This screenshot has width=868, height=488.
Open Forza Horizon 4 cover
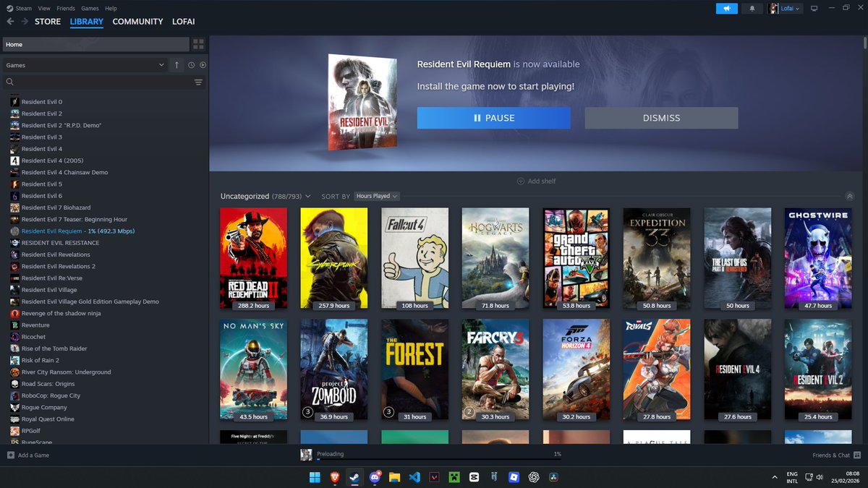click(576, 369)
